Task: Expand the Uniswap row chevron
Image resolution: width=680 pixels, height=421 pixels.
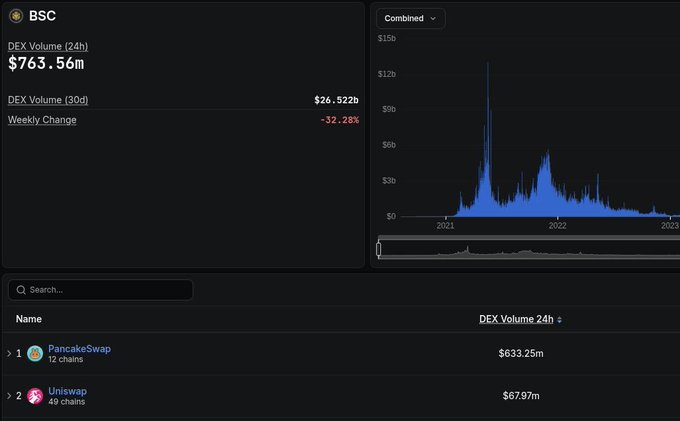Action: click(9, 396)
